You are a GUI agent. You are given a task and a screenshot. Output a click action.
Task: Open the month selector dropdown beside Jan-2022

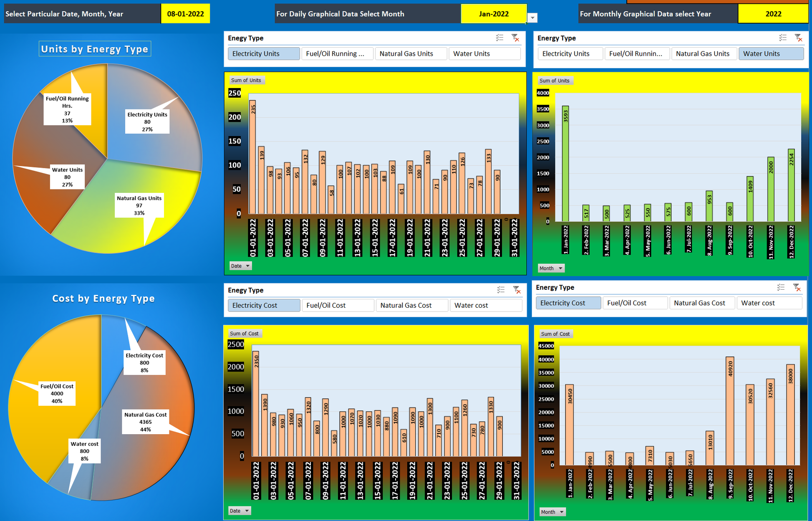(533, 18)
